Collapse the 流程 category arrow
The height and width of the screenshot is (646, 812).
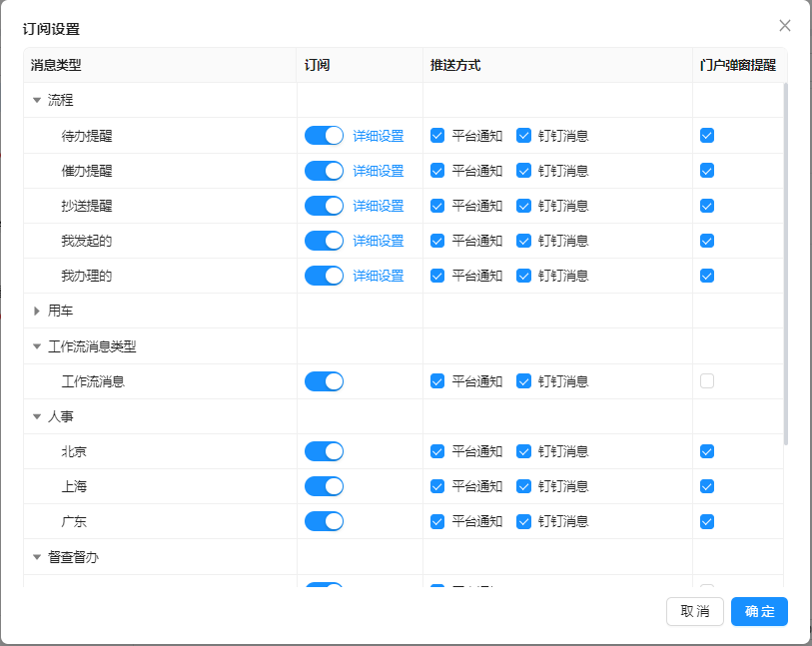pyautogui.click(x=37, y=100)
